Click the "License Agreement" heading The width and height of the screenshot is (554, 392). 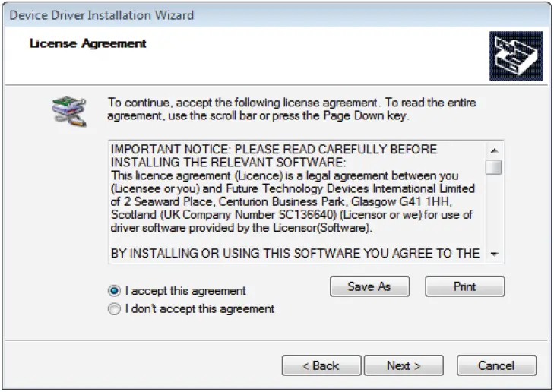tap(88, 43)
